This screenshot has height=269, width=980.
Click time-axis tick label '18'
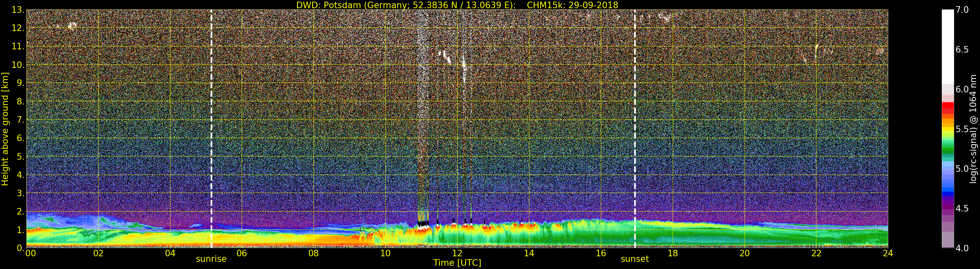click(x=673, y=253)
